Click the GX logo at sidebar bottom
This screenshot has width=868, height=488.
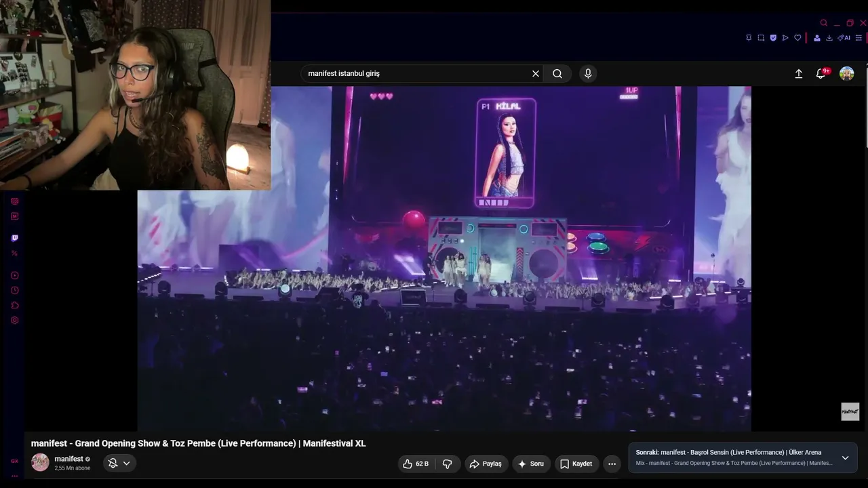(x=15, y=461)
